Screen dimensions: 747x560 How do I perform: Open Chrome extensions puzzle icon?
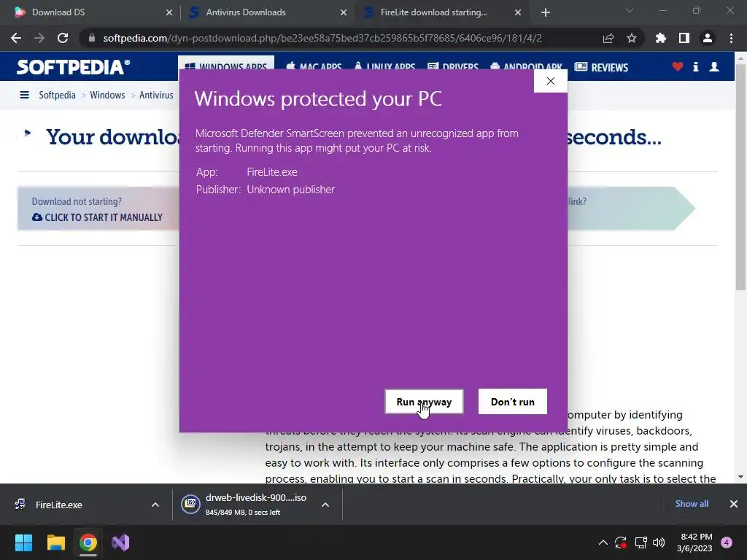(661, 38)
